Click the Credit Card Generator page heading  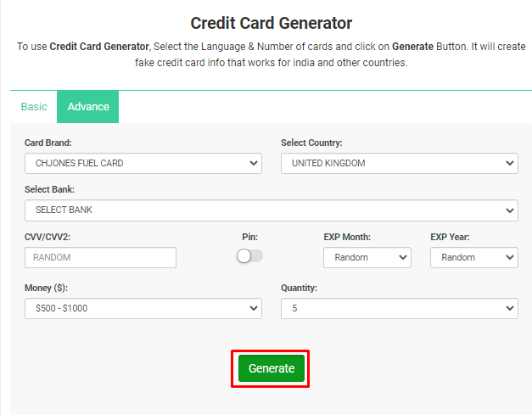point(271,24)
